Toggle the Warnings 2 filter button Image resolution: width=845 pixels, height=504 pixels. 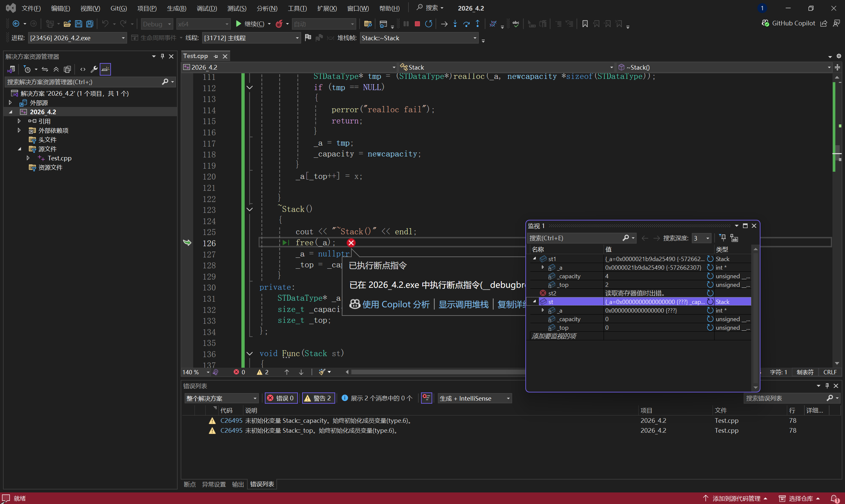coord(318,398)
